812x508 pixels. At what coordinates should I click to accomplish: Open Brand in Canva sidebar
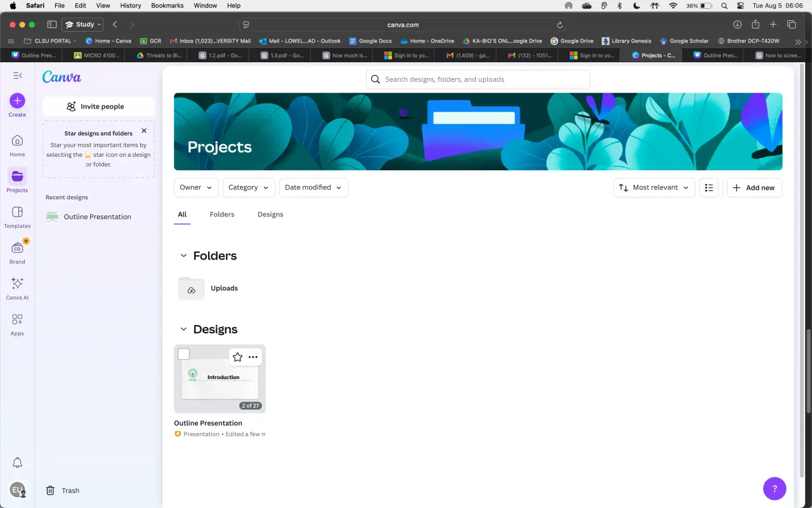click(x=17, y=253)
